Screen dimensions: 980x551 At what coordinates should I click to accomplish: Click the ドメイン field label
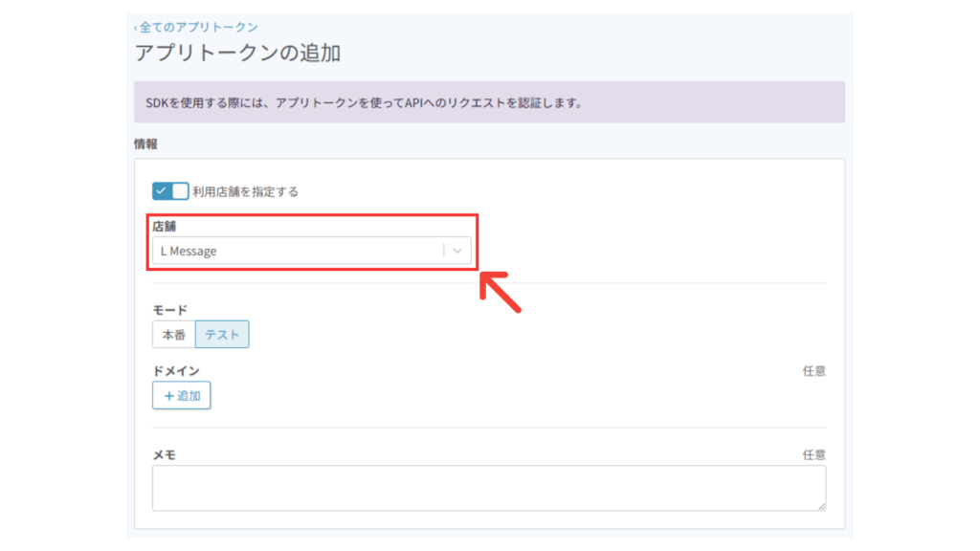(176, 370)
